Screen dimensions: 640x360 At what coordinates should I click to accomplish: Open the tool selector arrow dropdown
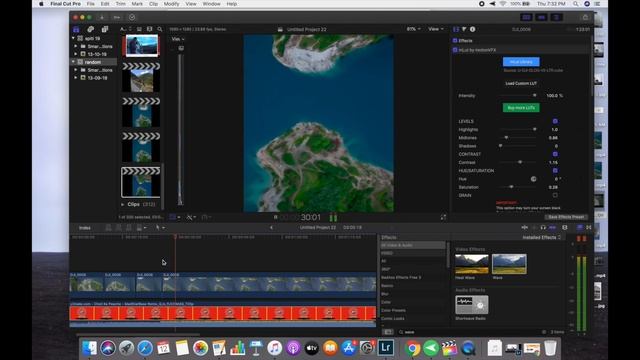click(160, 227)
